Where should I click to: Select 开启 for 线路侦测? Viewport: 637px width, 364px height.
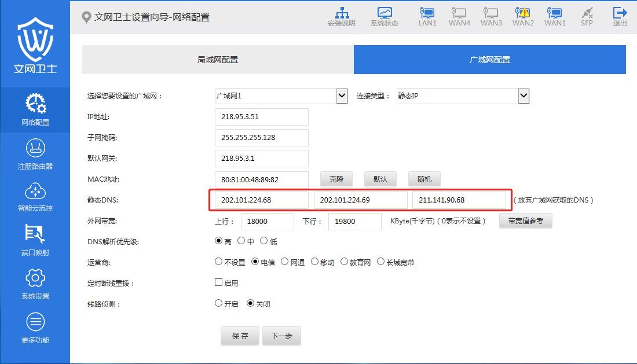[x=218, y=303]
